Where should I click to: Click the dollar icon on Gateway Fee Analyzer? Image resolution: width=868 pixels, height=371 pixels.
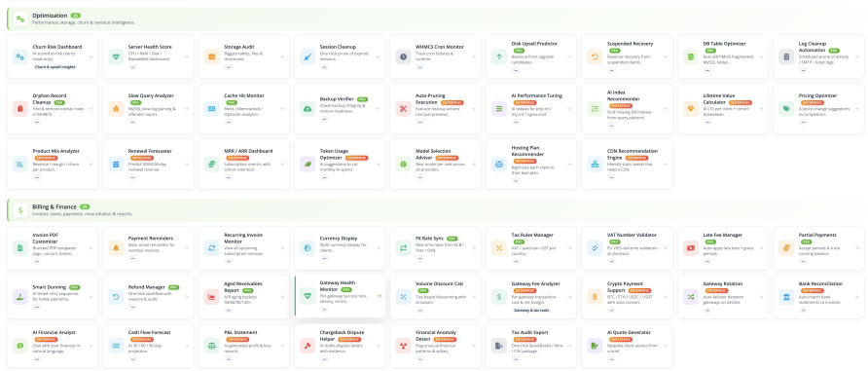click(499, 297)
